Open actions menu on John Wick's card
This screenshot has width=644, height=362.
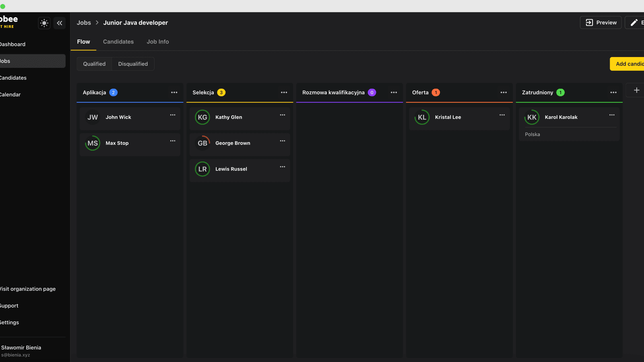click(172, 115)
